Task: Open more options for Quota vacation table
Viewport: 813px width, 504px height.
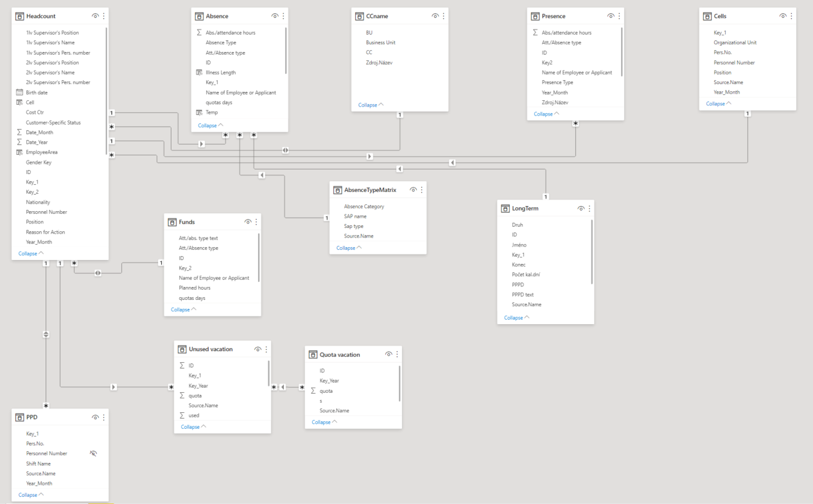Action: point(398,354)
